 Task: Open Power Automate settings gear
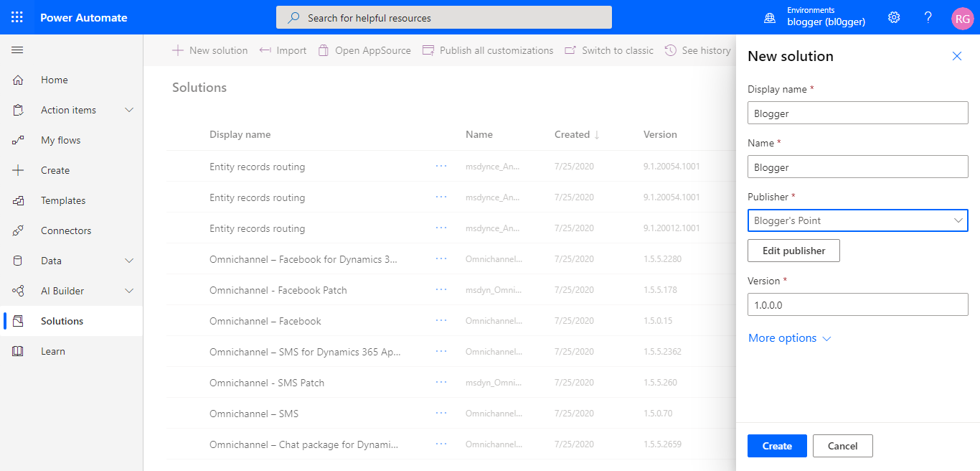[893, 17]
